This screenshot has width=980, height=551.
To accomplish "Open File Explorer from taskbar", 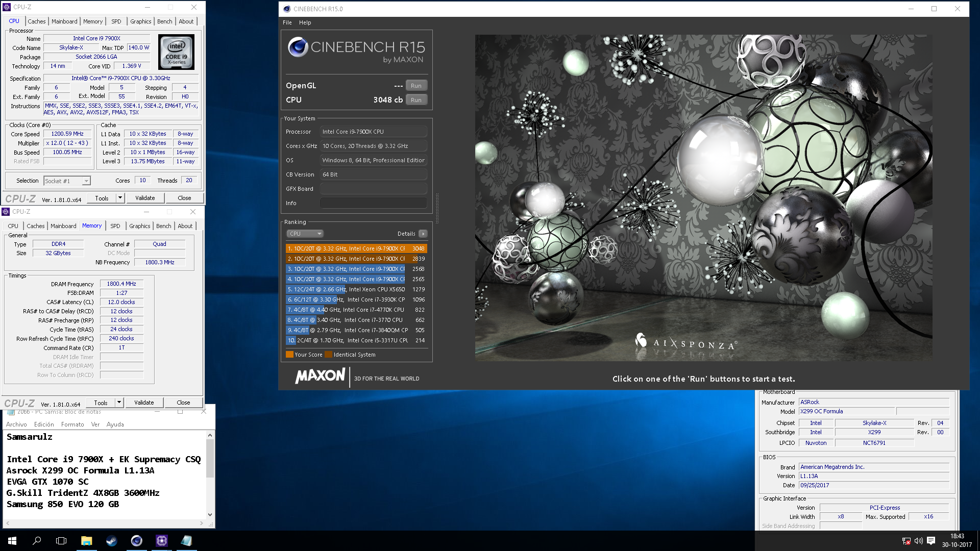I will tap(86, 541).
